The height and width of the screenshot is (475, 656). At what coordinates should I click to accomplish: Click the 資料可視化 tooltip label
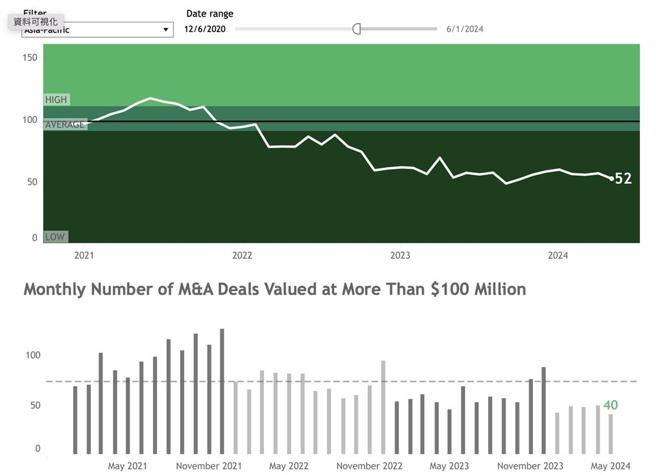click(36, 20)
